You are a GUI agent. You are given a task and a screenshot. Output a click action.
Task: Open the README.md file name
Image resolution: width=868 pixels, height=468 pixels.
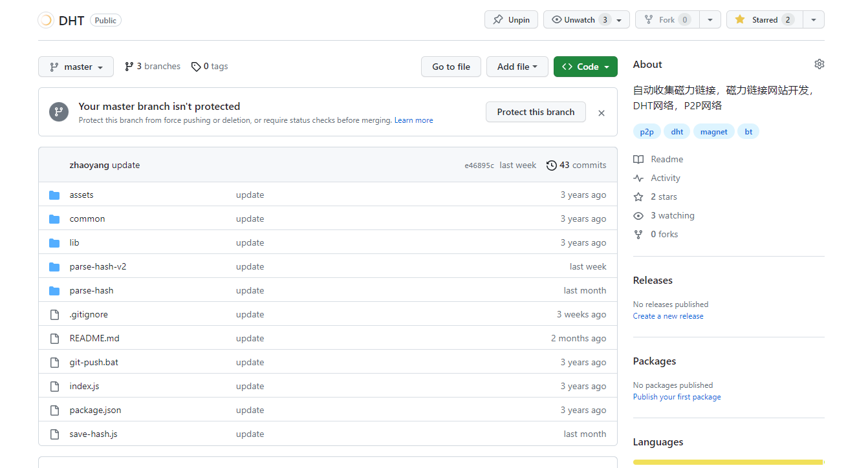point(94,339)
